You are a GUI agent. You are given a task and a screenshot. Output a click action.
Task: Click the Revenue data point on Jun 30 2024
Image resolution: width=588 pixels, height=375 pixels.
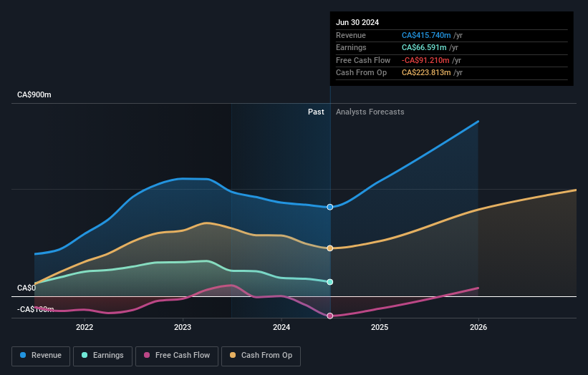(x=330, y=207)
